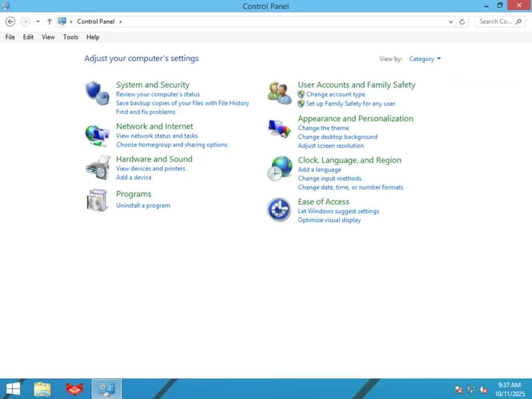532x399 pixels.
Task: Click Set up Family Safety for any user
Action: click(x=351, y=103)
